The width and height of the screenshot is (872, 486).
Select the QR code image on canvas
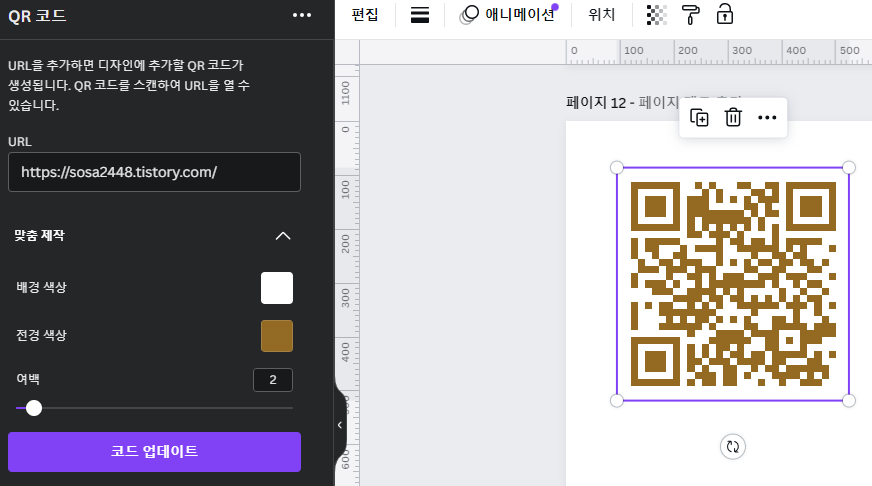(x=733, y=284)
